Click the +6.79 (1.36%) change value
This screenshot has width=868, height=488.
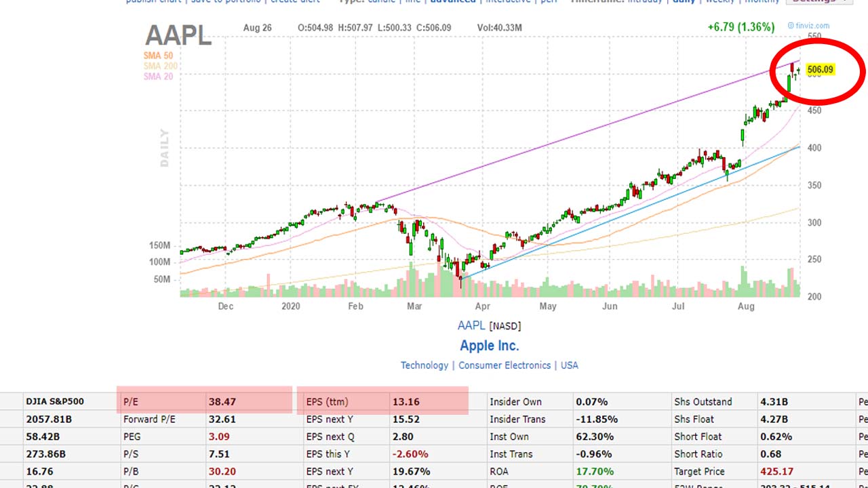741,27
